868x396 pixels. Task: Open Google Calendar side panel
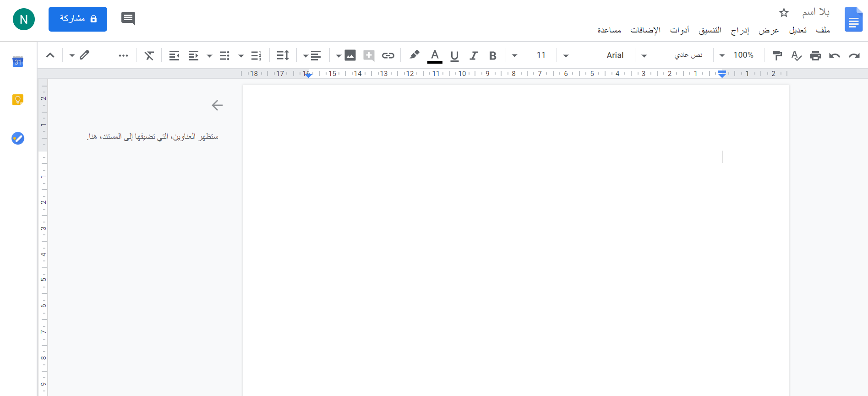click(18, 61)
